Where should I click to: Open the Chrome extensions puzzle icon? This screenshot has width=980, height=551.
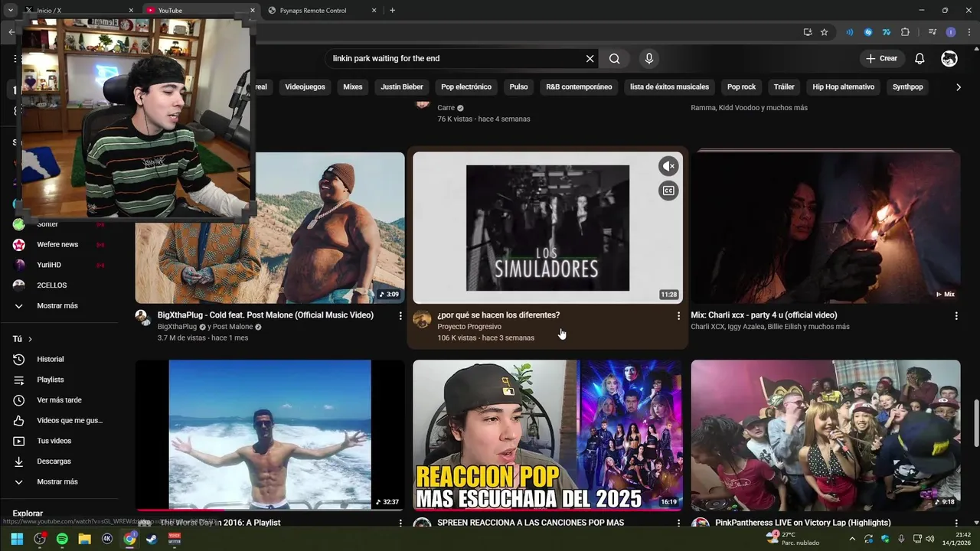click(905, 32)
